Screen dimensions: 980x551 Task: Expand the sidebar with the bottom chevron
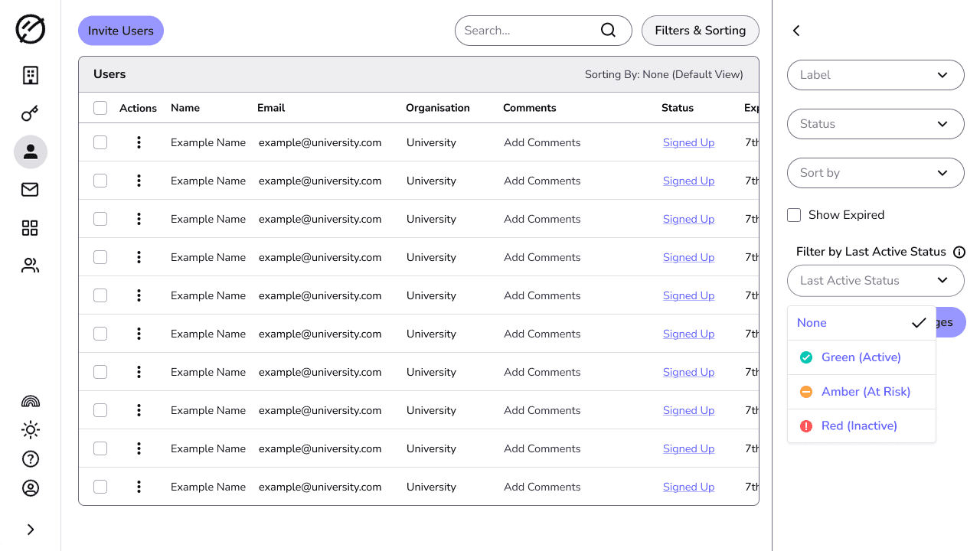[x=31, y=530]
